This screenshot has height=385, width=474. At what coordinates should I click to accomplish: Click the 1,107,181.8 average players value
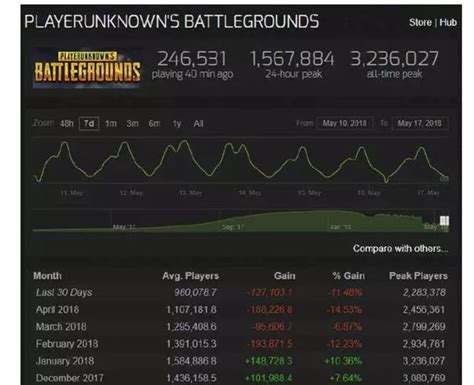[x=191, y=310]
